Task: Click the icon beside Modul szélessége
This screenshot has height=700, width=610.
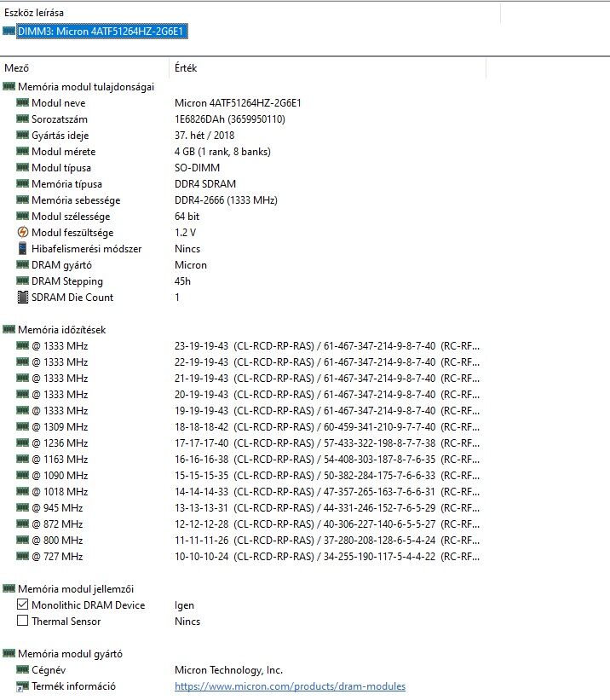Action: click(23, 216)
